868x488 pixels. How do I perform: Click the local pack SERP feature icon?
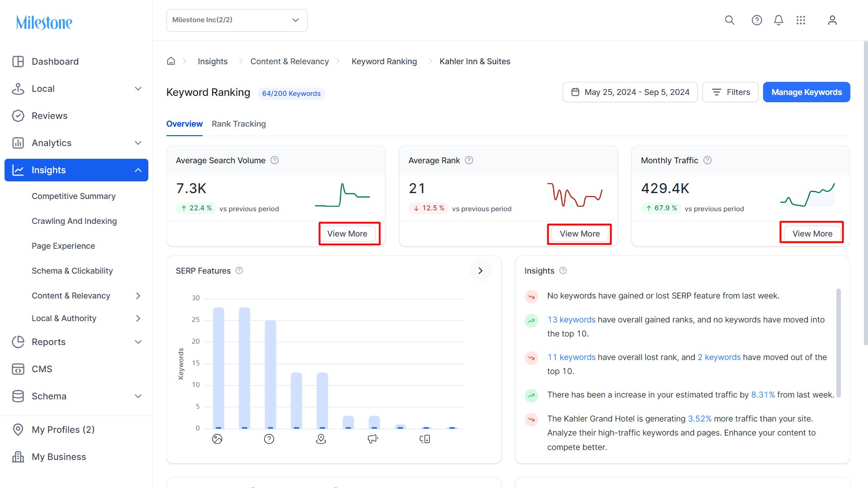click(x=321, y=439)
